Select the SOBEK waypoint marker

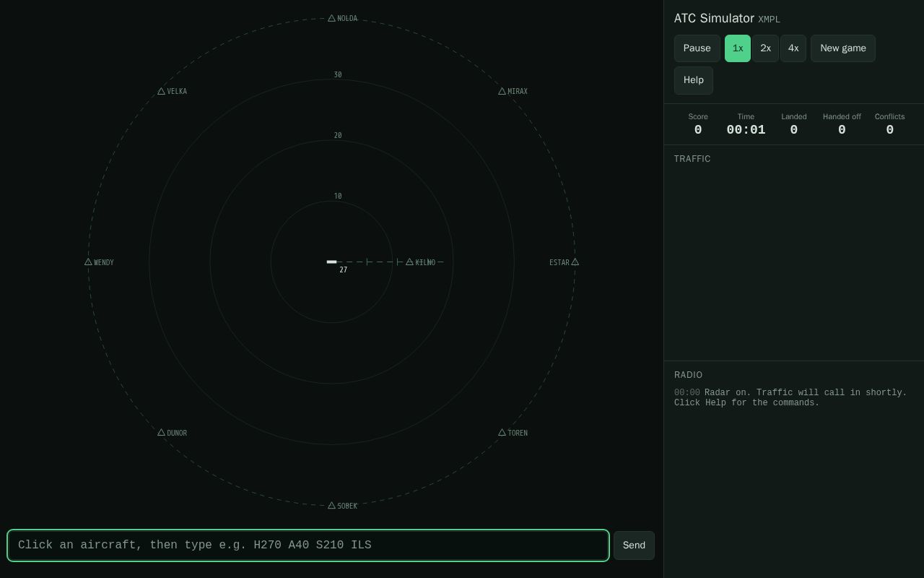pos(331,506)
